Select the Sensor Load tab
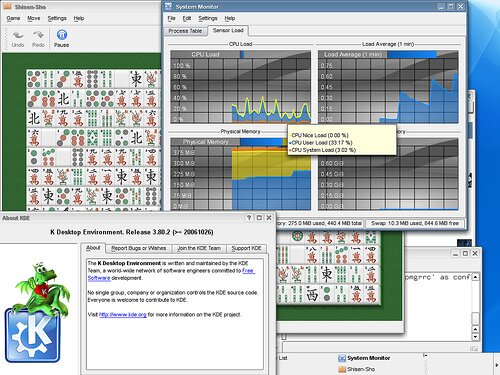 pos(228,30)
